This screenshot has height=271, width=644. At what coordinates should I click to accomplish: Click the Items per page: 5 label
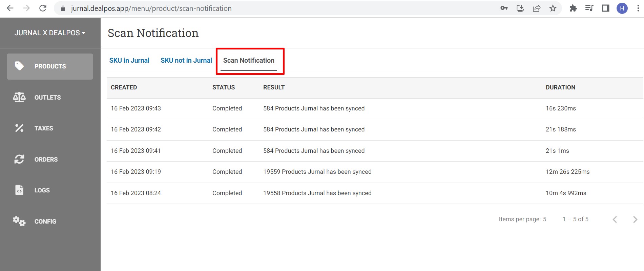tap(522, 219)
